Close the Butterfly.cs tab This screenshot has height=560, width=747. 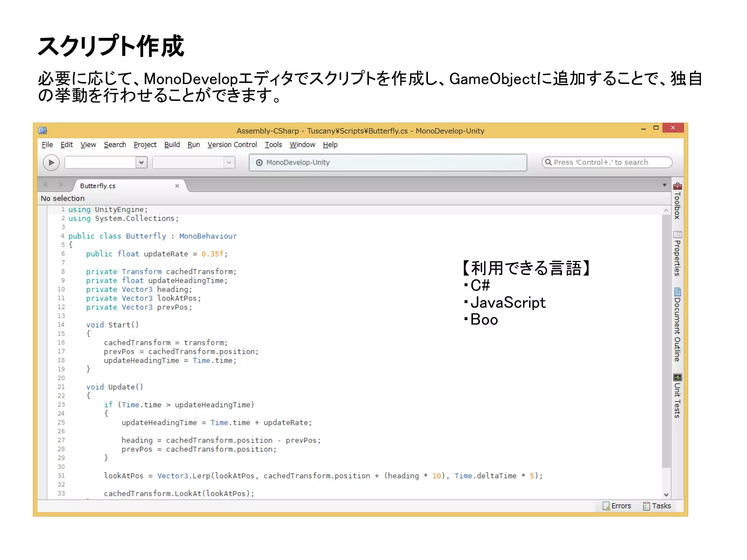click(177, 186)
